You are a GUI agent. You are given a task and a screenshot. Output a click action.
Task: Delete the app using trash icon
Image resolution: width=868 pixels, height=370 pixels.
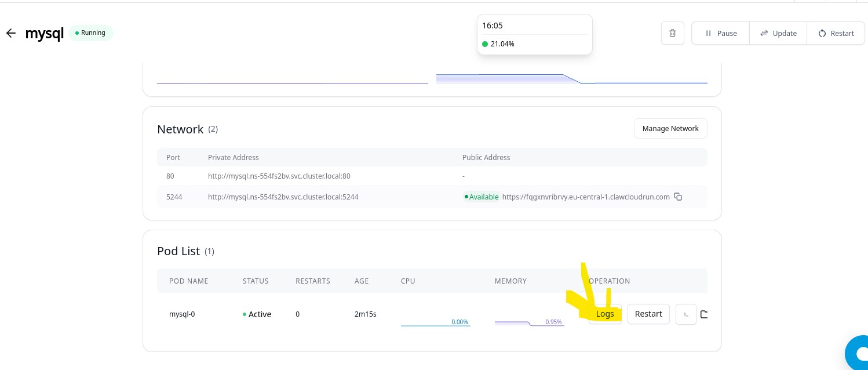tap(672, 34)
